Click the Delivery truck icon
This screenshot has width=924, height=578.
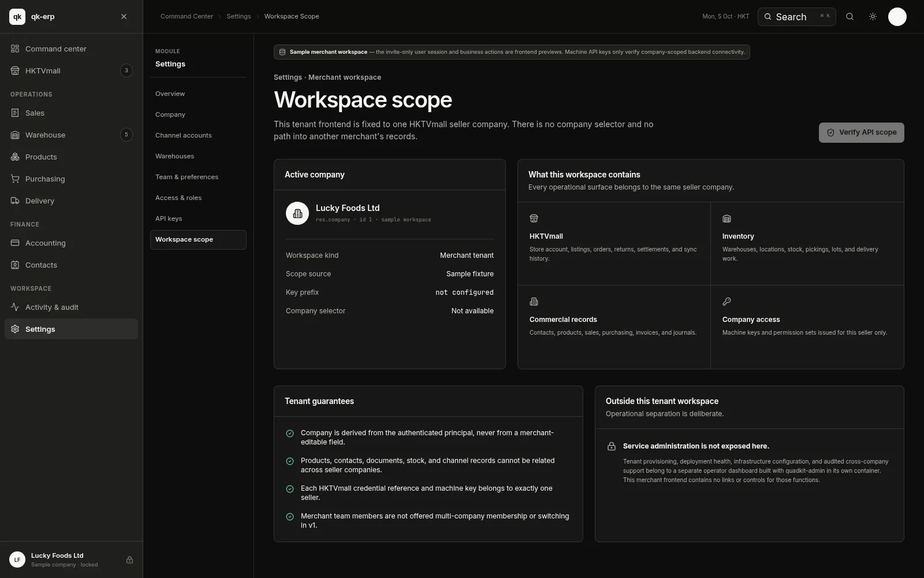[15, 201]
